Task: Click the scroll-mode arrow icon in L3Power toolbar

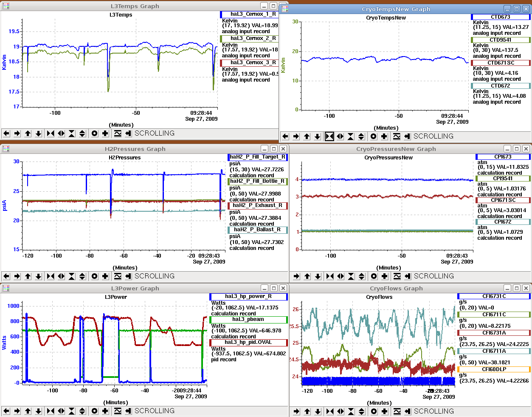Action: tap(128, 411)
